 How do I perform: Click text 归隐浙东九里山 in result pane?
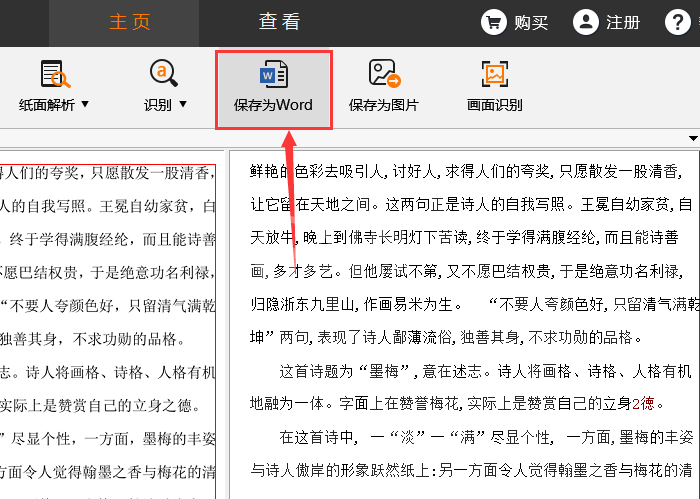pyautogui.click(x=302, y=304)
